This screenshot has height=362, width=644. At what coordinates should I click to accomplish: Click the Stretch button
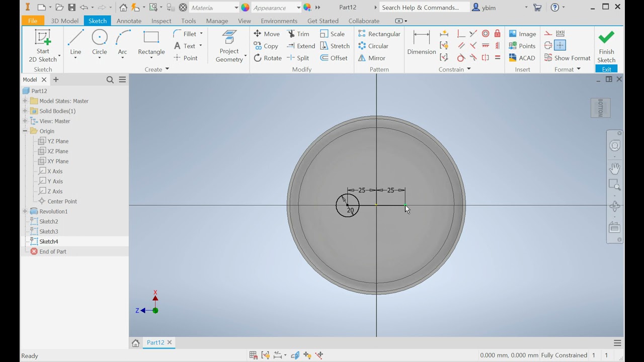click(x=335, y=46)
